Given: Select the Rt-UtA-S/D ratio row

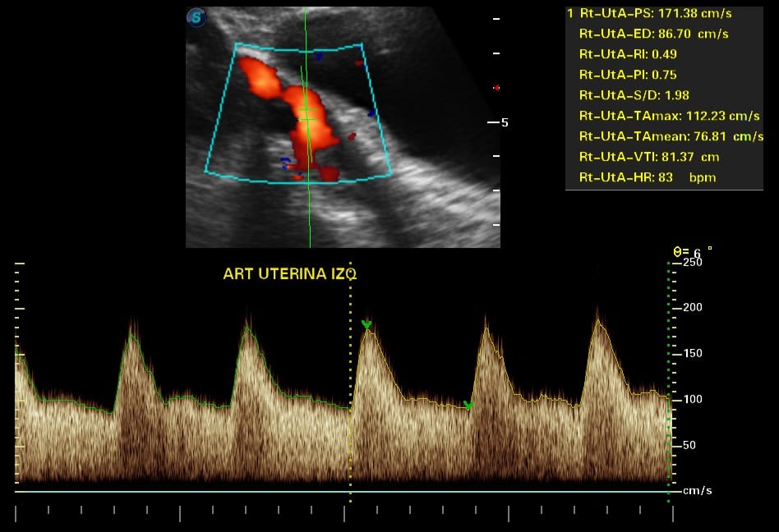Looking at the screenshot, I should [628, 95].
